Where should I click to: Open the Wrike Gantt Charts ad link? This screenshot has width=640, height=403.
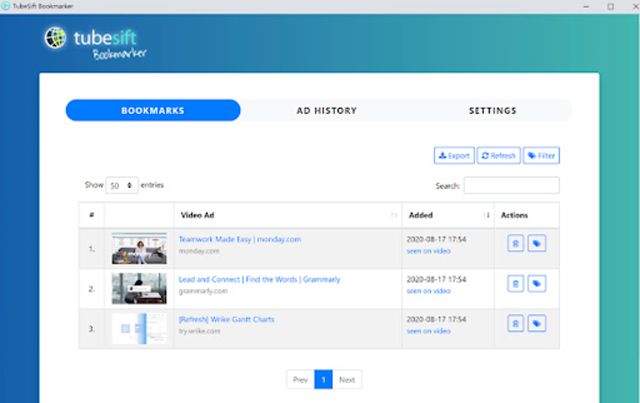pos(227,319)
